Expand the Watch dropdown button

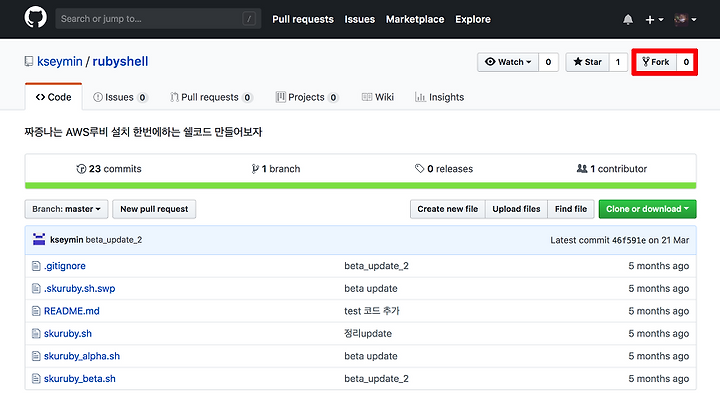(508, 62)
